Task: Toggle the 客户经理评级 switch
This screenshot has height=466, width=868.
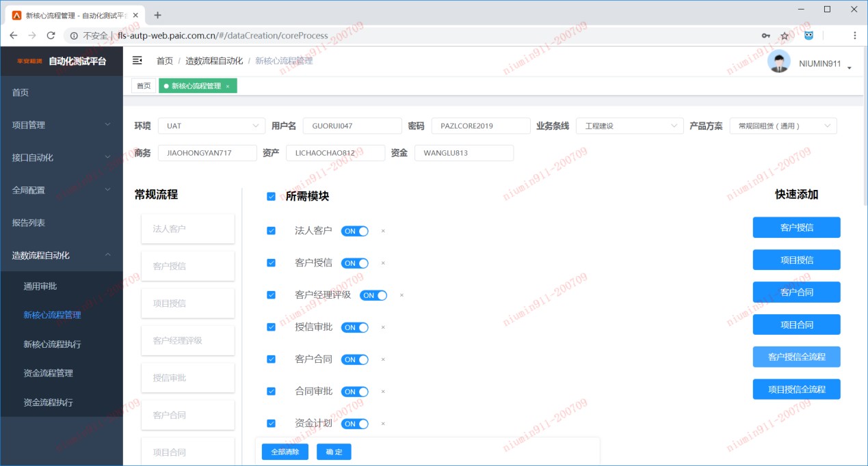Action: 373,295
